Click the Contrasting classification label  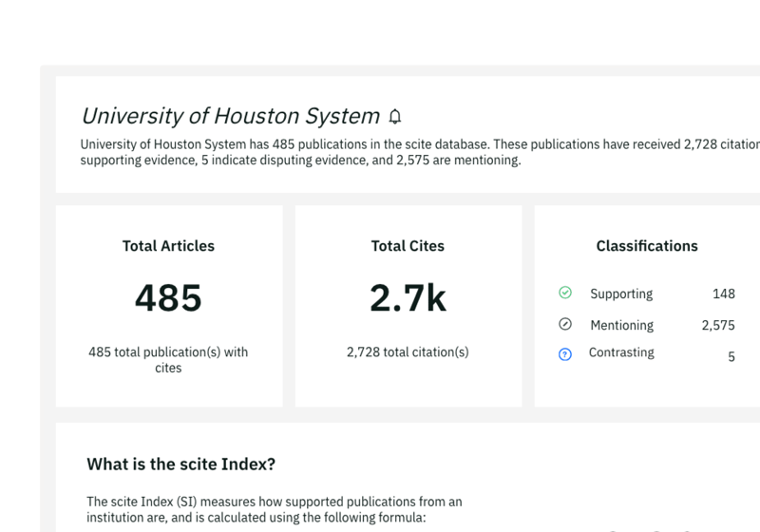tap(621, 352)
